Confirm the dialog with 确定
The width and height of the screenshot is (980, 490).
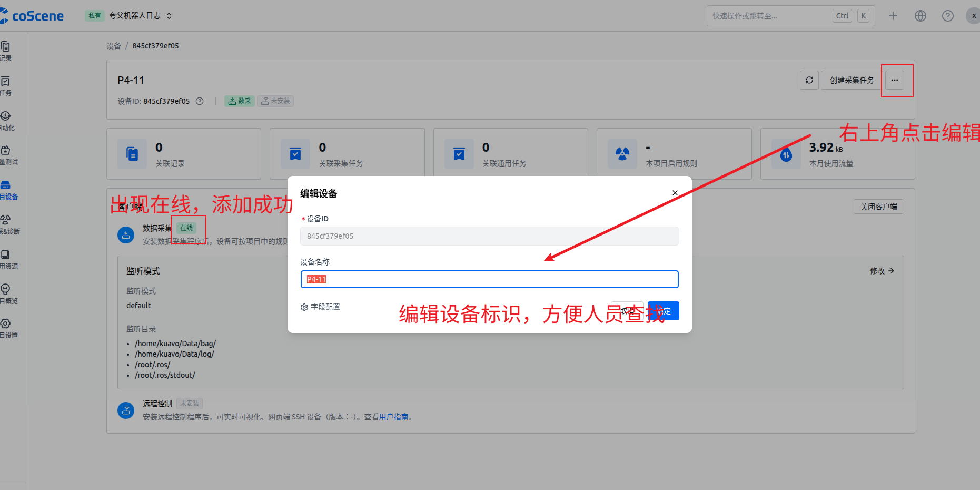[663, 311]
